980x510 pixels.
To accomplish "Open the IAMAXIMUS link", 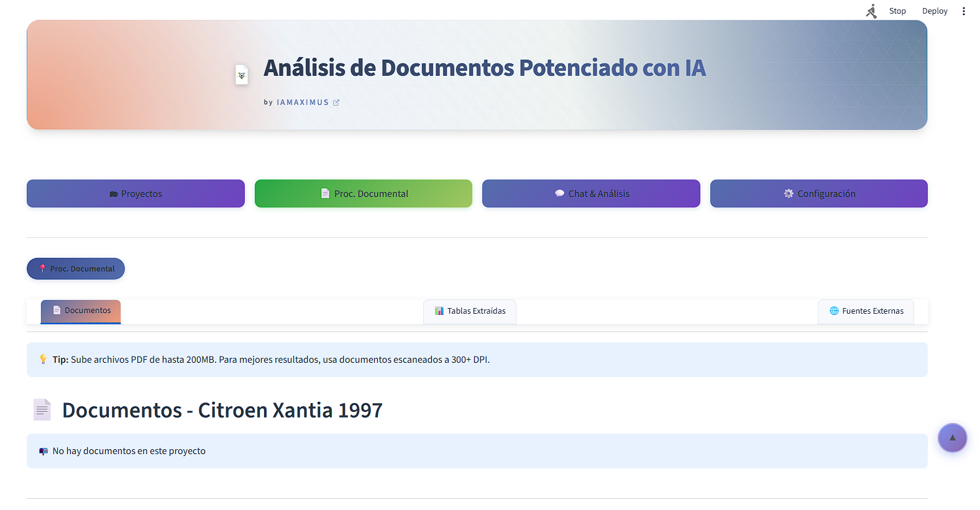I will pos(302,102).
